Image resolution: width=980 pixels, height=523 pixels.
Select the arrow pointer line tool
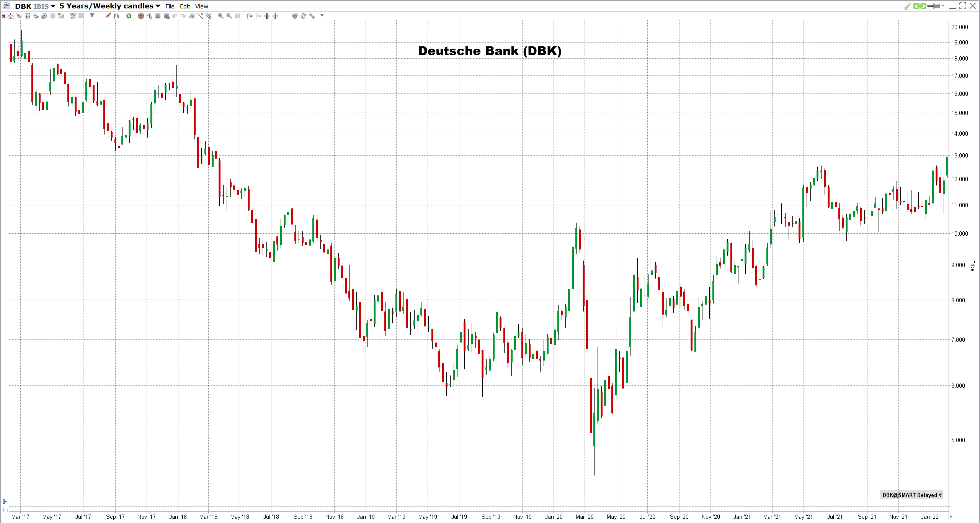click(x=149, y=16)
